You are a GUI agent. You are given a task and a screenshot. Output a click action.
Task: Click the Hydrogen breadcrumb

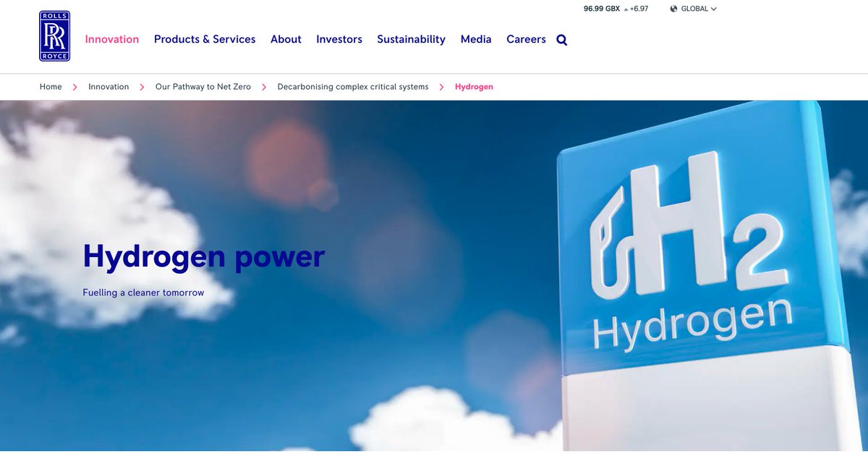coord(474,87)
